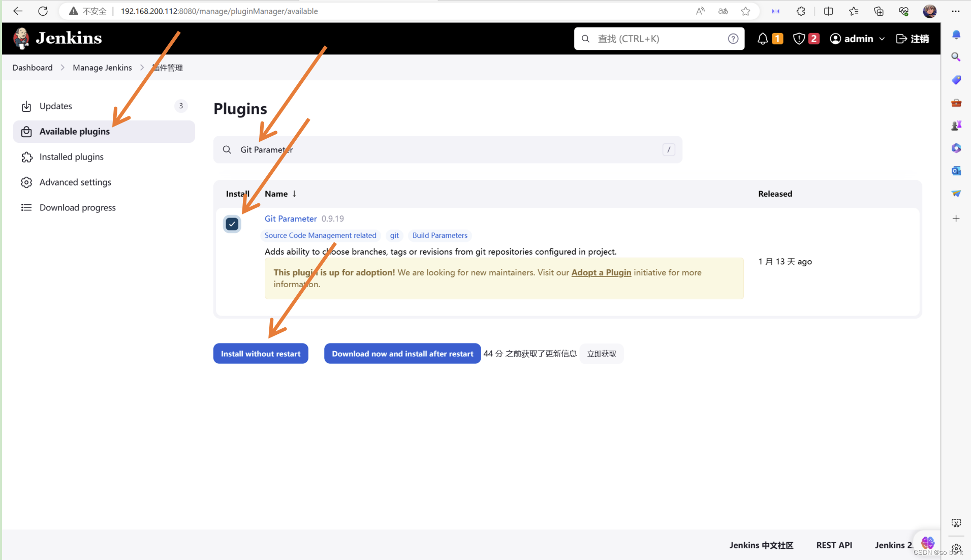Screen dimensions: 971x560
Task: Click the Install without restart button
Action: pos(261,354)
